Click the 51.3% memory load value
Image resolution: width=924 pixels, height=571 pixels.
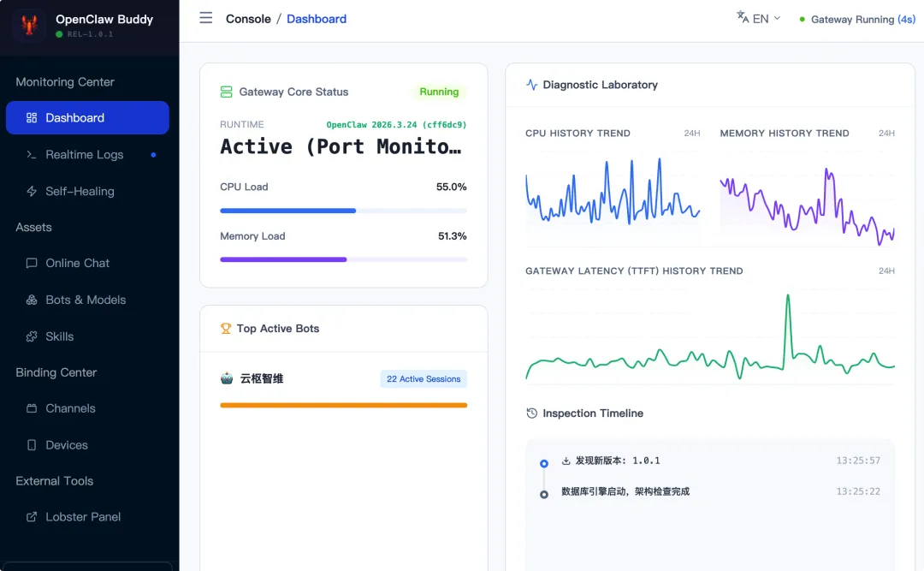[x=452, y=236]
